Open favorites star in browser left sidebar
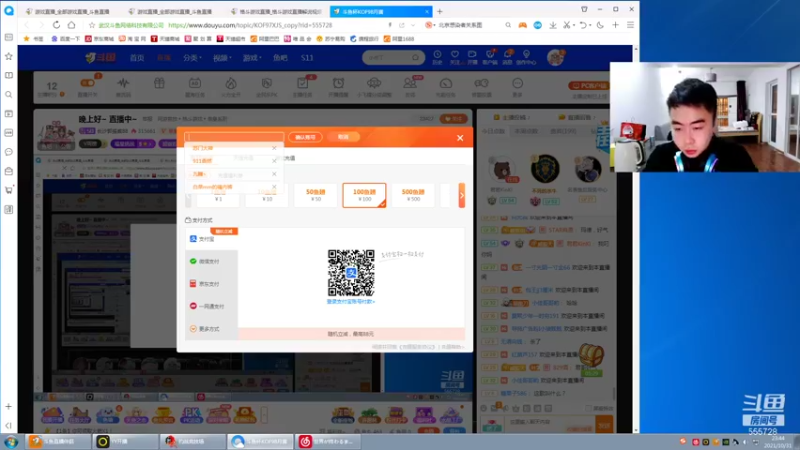The image size is (800, 450). click(9, 56)
